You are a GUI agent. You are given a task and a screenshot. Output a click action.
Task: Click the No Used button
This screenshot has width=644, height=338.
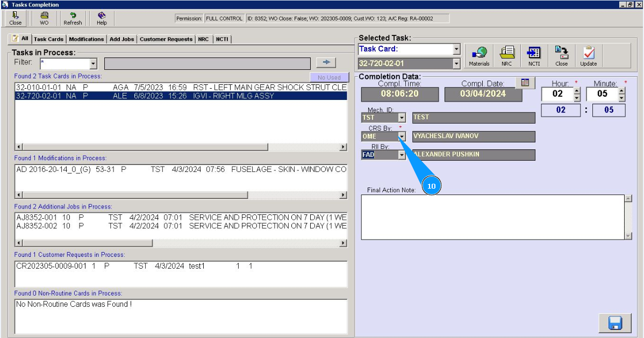[329, 77]
